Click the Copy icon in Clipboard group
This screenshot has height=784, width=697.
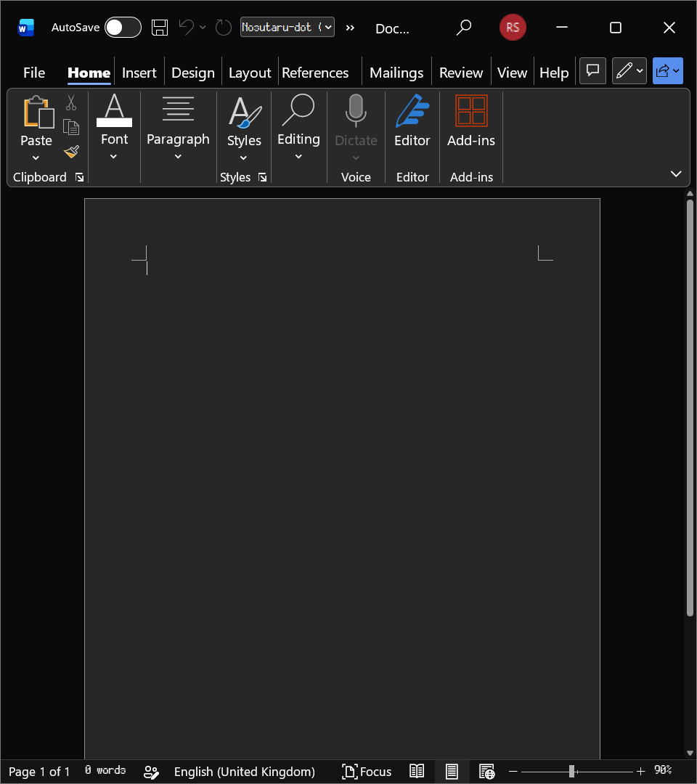pyautogui.click(x=71, y=127)
